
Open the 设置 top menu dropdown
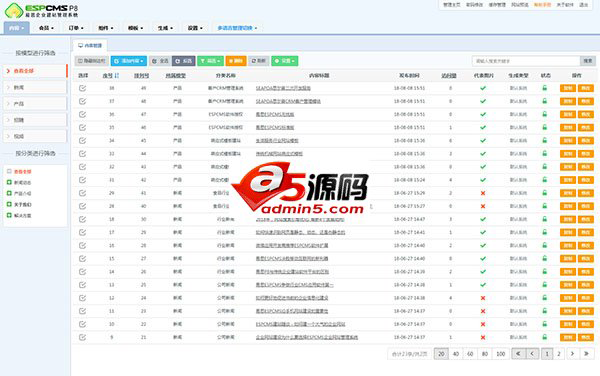click(195, 28)
